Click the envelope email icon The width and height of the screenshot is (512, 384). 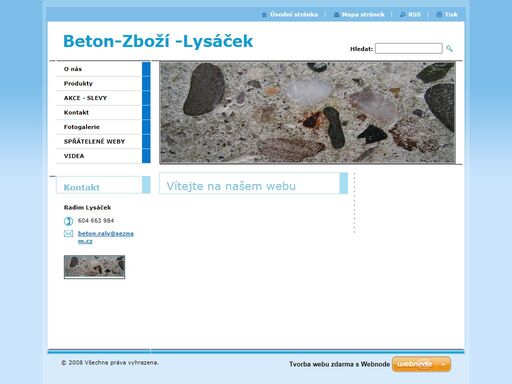(68, 234)
